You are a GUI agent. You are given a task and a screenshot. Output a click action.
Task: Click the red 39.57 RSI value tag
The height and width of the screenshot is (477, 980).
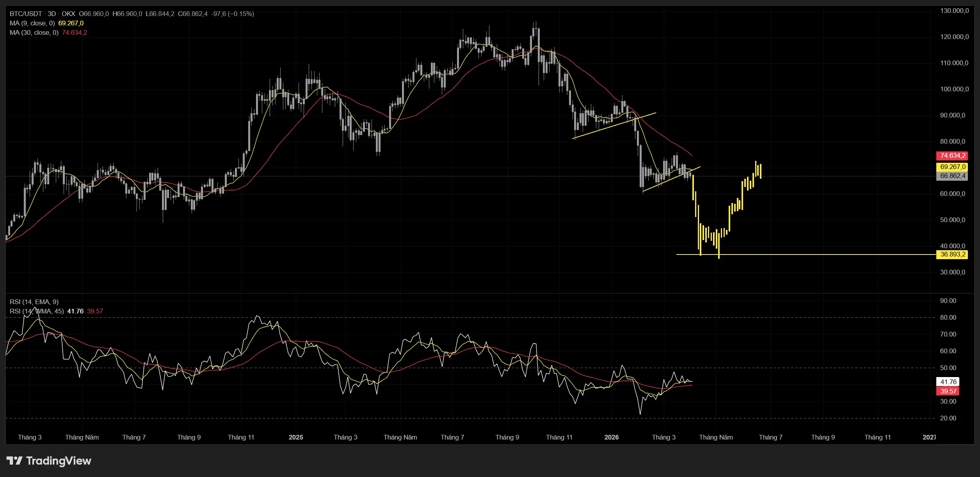[x=948, y=391]
